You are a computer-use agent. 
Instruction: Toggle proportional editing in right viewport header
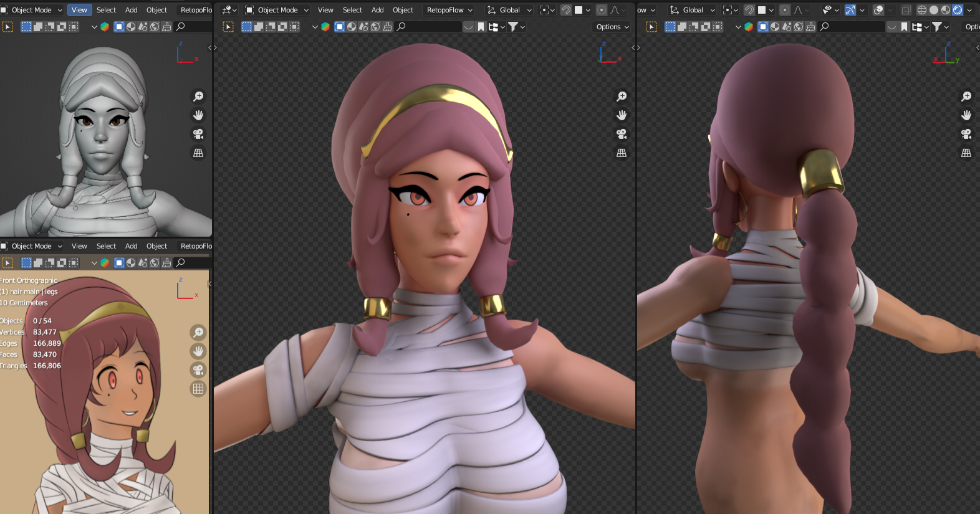click(x=785, y=10)
